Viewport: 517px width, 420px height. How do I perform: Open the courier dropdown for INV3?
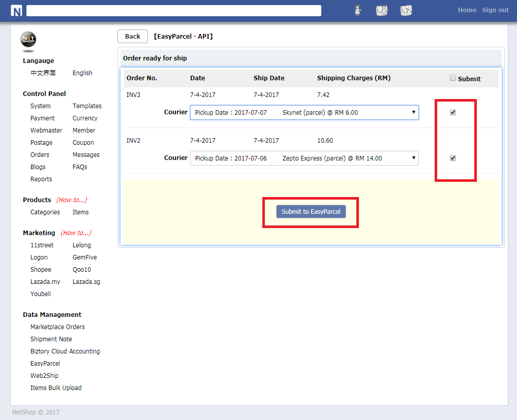click(305, 113)
